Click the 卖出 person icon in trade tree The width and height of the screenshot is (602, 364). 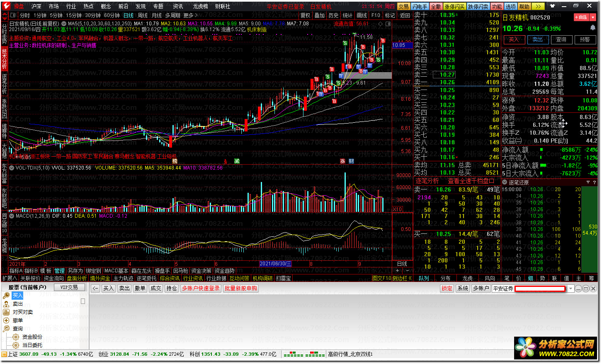pos(6,304)
